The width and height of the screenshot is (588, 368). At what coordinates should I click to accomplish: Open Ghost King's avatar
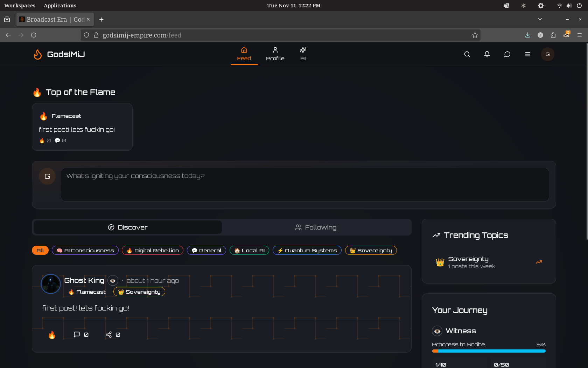pyautogui.click(x=51, y=284)
